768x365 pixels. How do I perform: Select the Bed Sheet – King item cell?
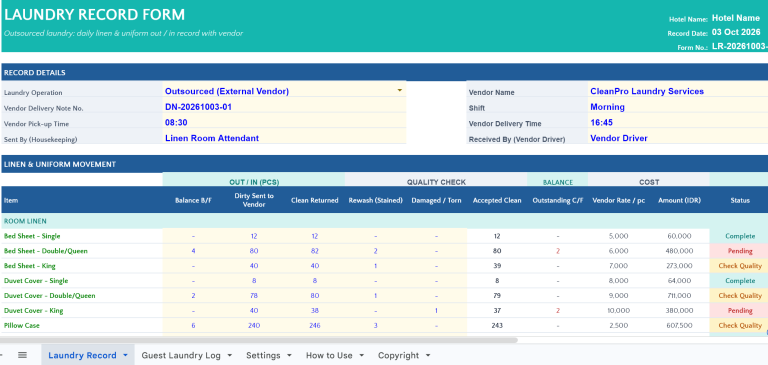(82, 266)
